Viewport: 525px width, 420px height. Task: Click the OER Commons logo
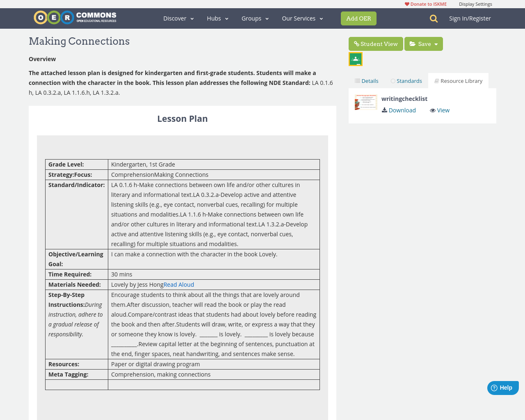coord(75,18)
